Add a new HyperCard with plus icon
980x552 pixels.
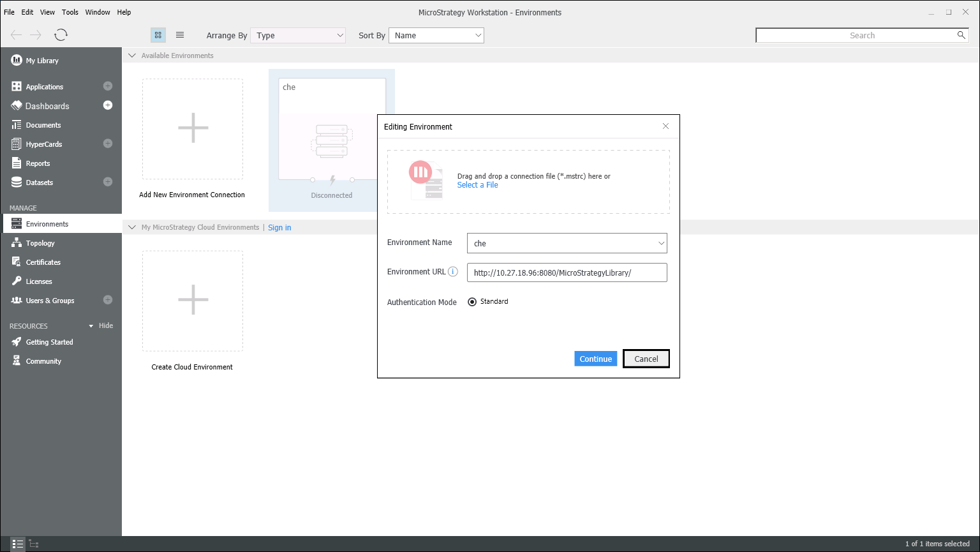tap(108, 144)
